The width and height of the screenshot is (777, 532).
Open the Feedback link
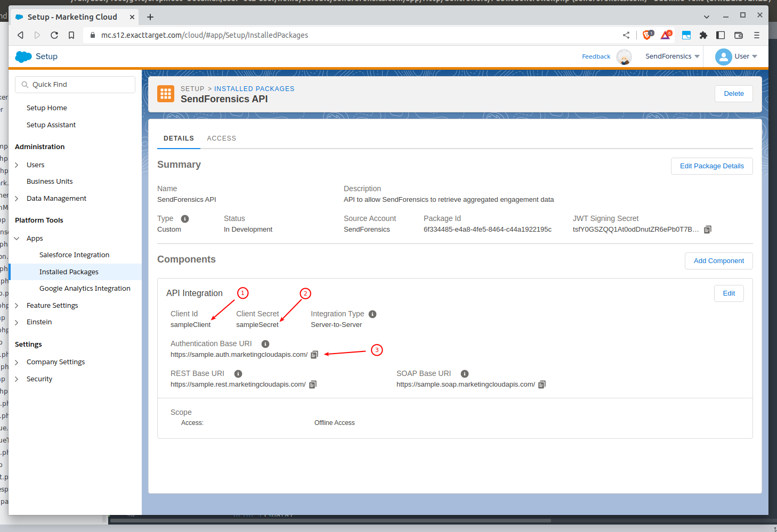tap(596, 56)
